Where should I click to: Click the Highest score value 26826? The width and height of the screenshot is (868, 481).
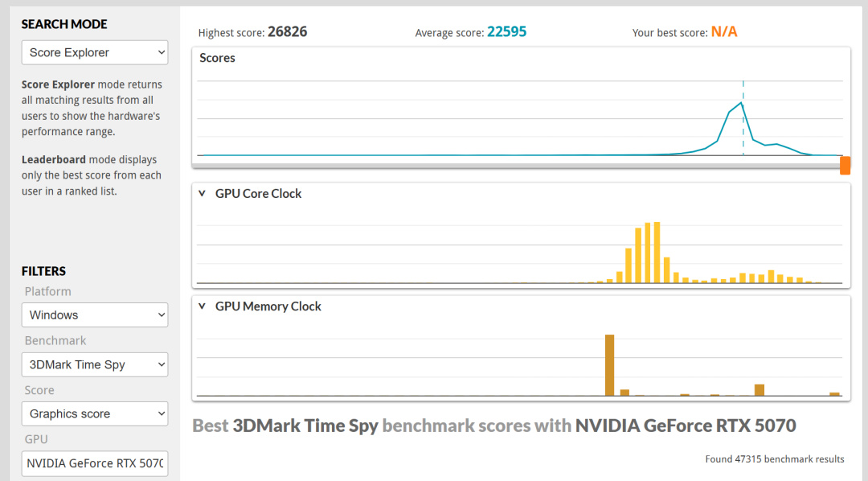pos(287,31)
